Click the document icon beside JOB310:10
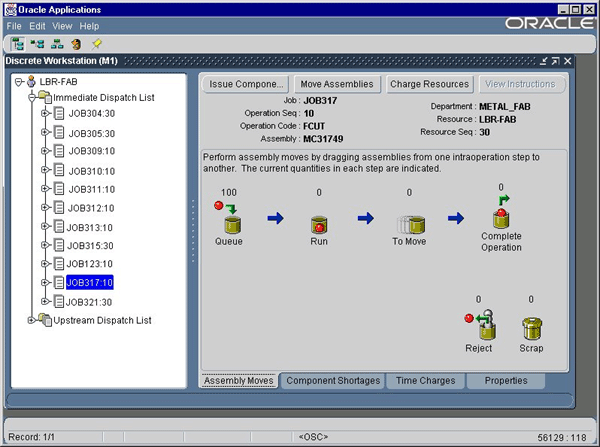The height and width of the screenshot is (447, 600). tap(59, 170)
